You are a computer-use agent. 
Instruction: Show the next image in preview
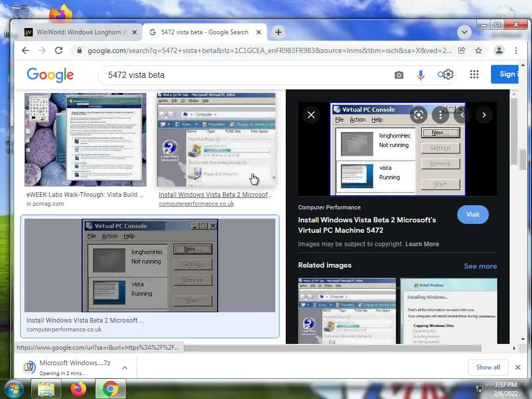484,115
